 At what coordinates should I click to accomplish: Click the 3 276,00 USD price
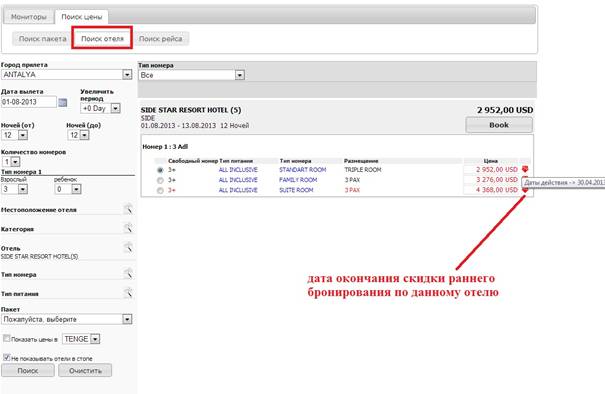497,179
